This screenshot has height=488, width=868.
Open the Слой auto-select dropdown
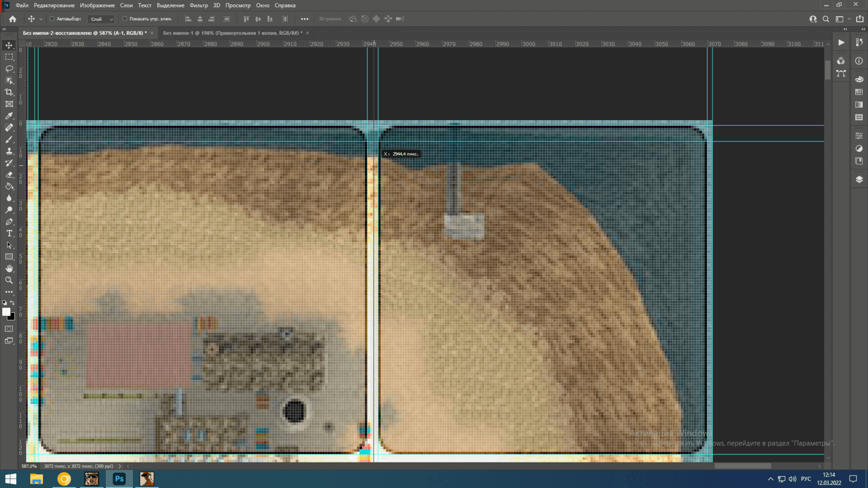101,19
